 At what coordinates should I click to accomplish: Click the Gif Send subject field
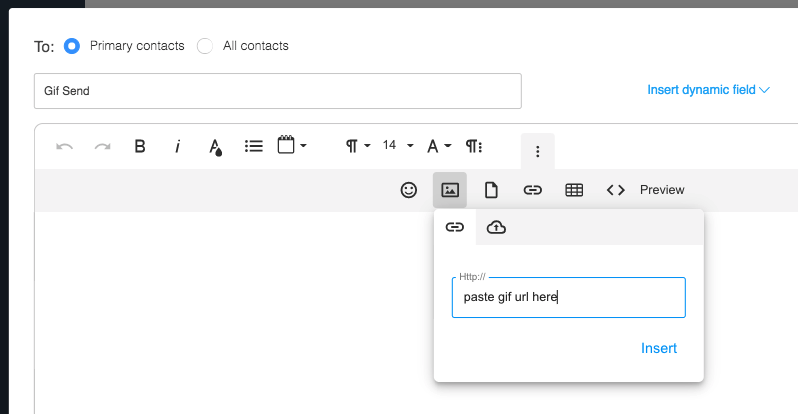coord(277,91)
